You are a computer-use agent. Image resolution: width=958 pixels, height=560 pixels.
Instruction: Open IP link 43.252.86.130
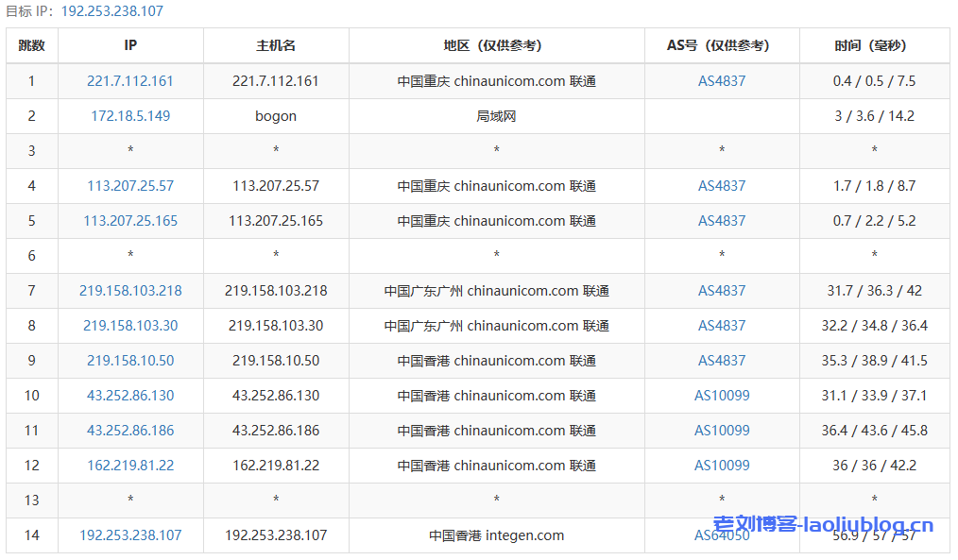click(130, 395)
